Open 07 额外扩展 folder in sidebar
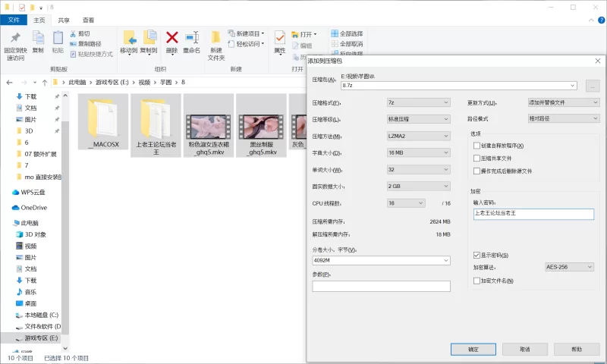 (40, 154)
